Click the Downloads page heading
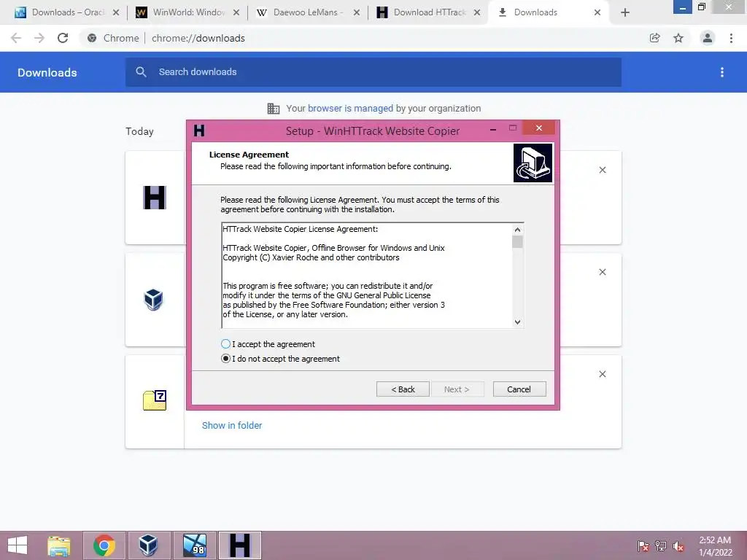The image size is (747, 560). (x=47, y=72)
